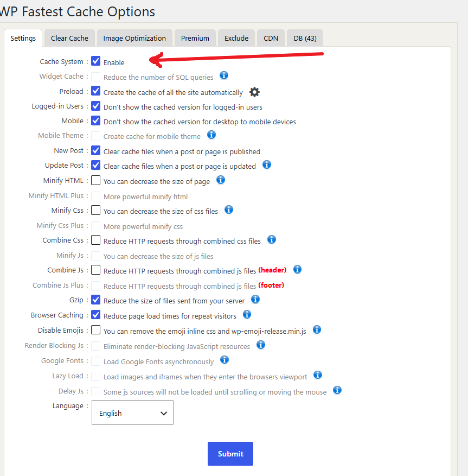This screenshot has height=476, width=468.
Task: Switch to Clear Cache tab
Action: pyautogui.click(x=69, y=38)
